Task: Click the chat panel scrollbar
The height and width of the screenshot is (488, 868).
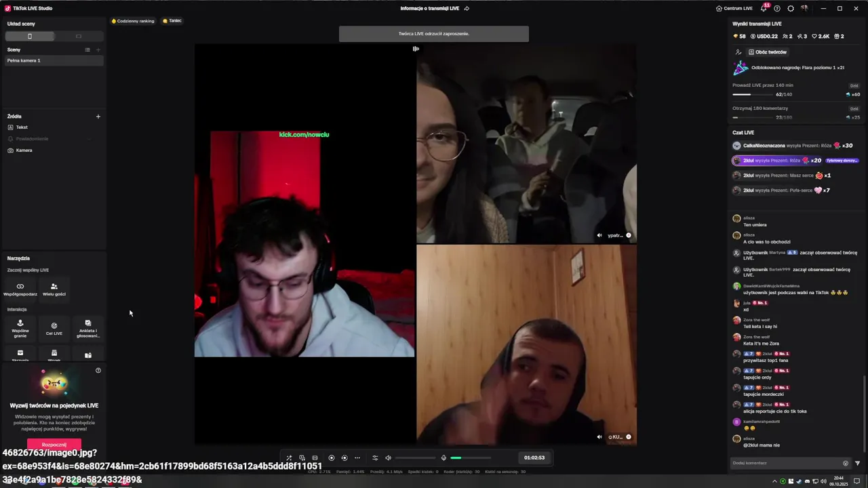Action: click(864, 413)
